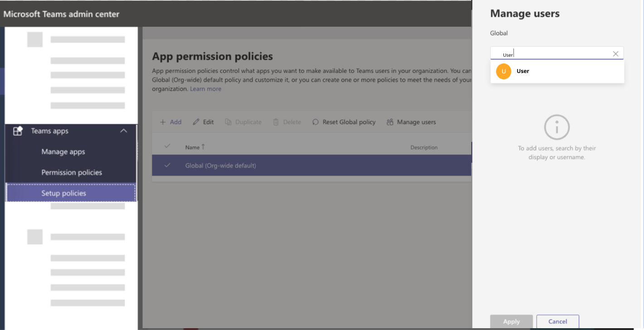
Task: Clear the user search with the X
Action: (x=615, y=53)
